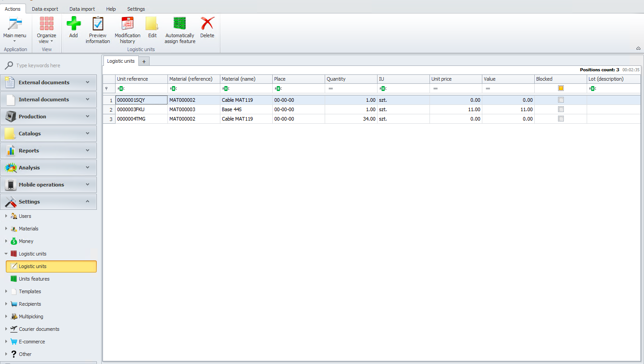Image resolution: width=644 pixels, height=364 pixels.
Task: Expand the Internal documents section chevron
Action: (x=88, y=100)
